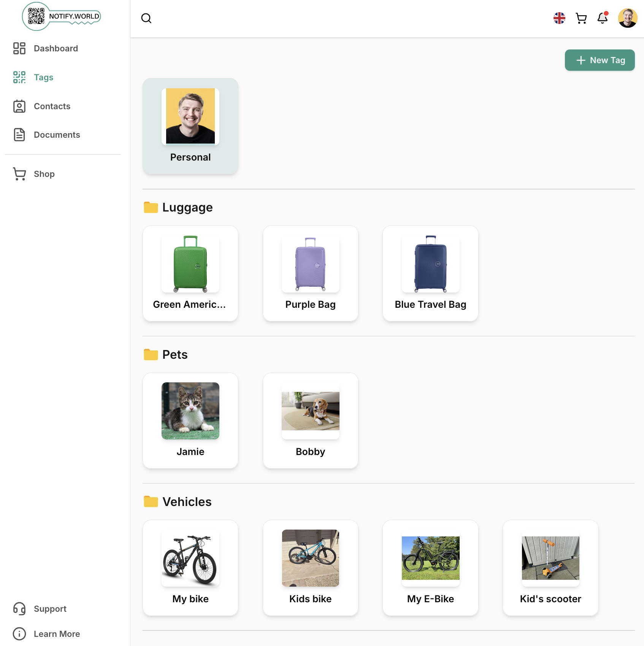Click the Notify.World logo
The image size is (644, 646).
coord(62,16)
